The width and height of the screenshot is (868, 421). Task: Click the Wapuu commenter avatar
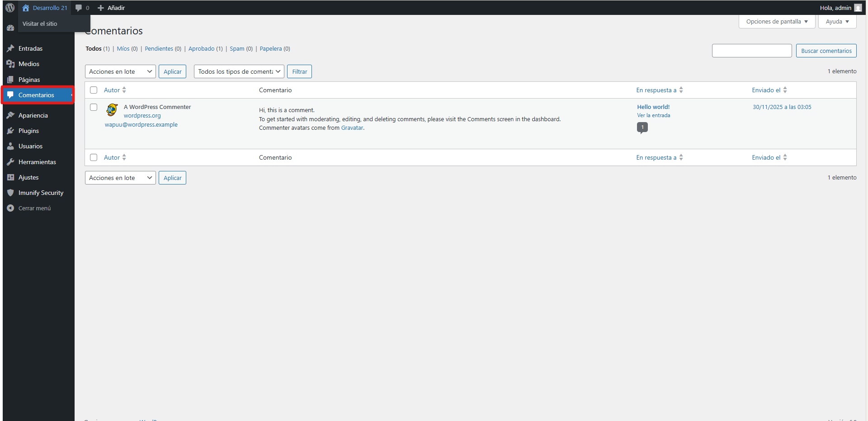pos(112,109)
